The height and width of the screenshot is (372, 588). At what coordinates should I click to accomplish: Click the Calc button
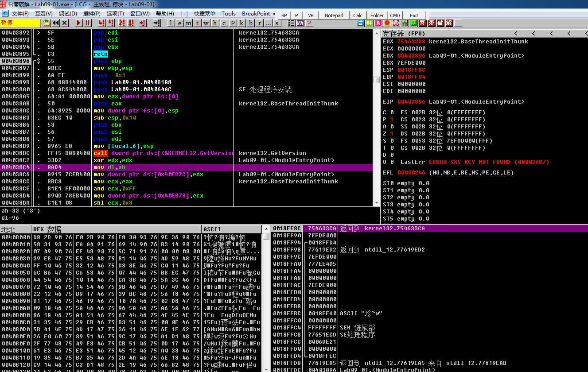358,15
